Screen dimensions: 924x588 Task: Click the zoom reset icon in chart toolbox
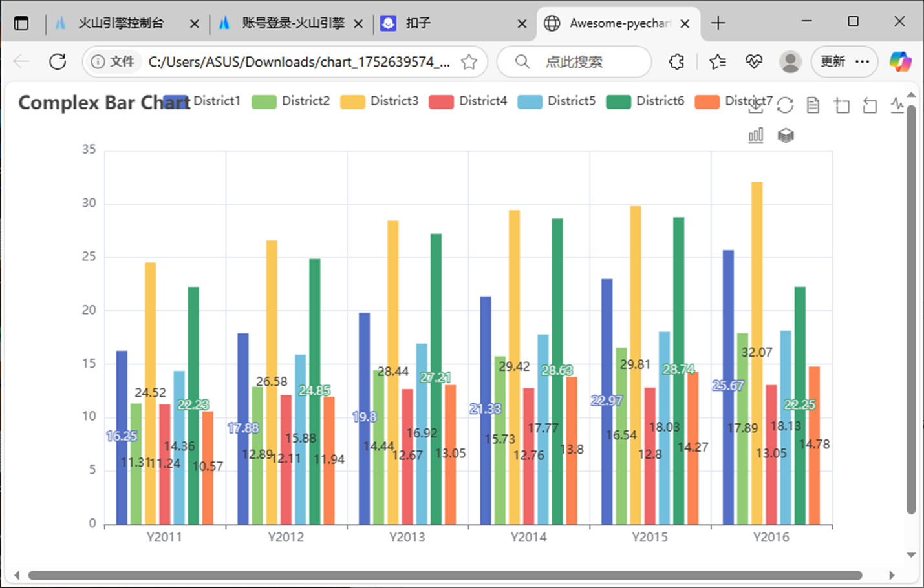click(x=870, y=105)
